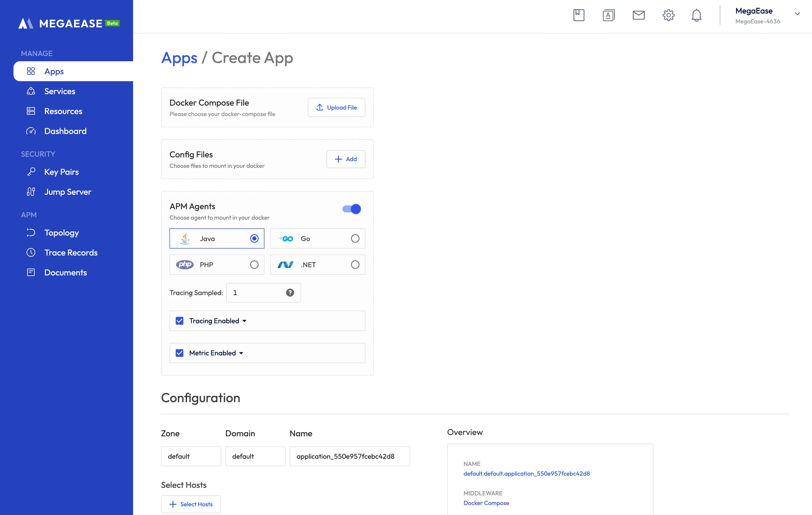Click the MegaEase logo icon

(x=26, y=23)
